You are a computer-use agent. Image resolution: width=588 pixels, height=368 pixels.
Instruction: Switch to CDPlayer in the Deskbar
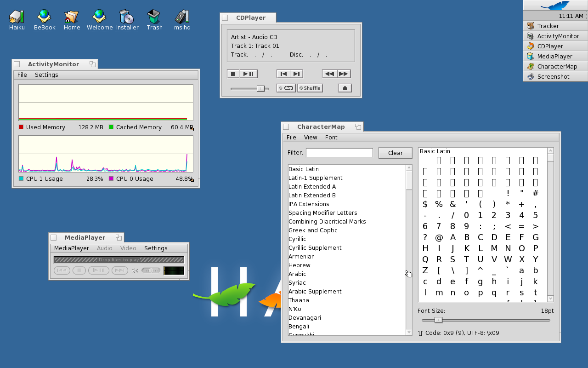tap(555, 46)
